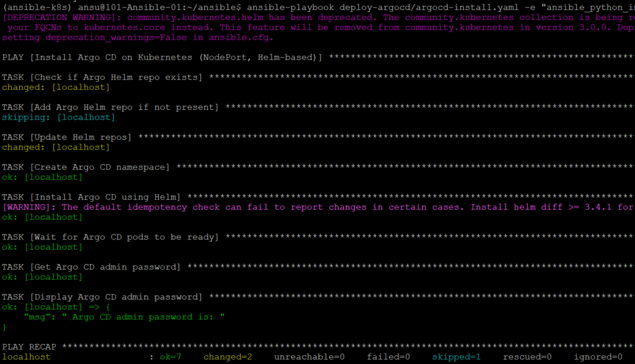Click the skipping: [localhost] result line
This screenshot has height=364, width=635.
(59, 117)
